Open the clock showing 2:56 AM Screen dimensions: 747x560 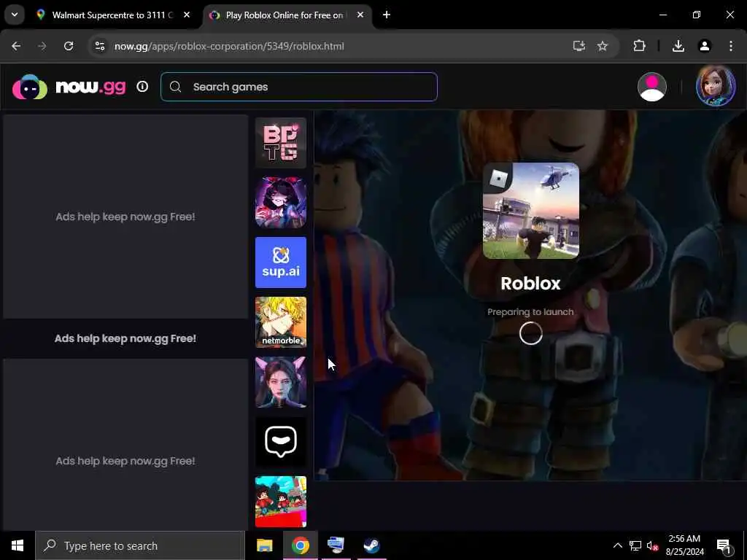pos(684,545)
